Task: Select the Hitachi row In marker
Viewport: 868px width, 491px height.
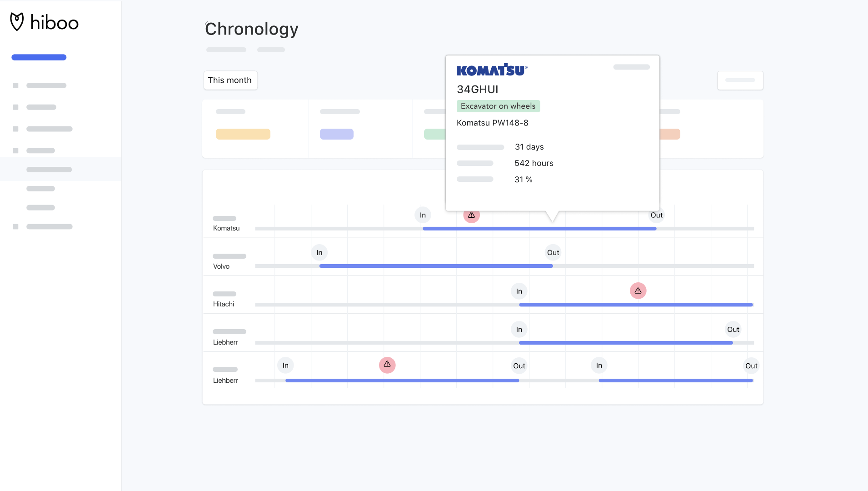Action: (x=519, y=291)
